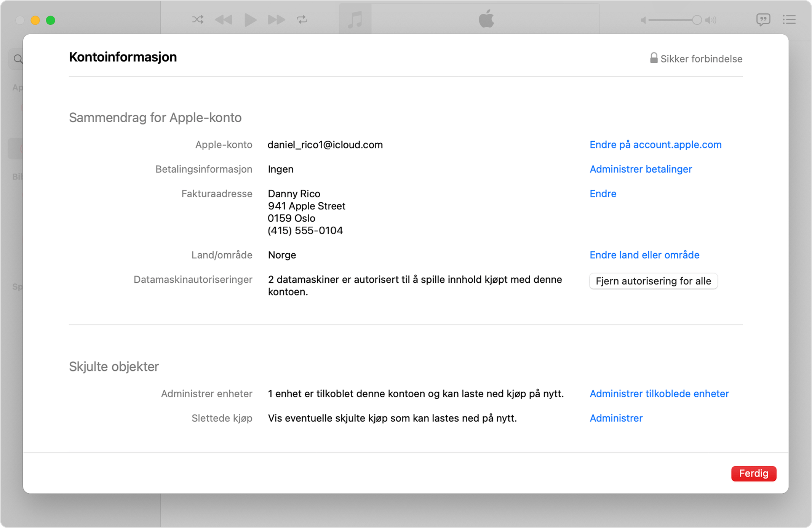Toggle repeat mode icon
812x528 pixels.
pyautogui.click(x=302, y=19)
